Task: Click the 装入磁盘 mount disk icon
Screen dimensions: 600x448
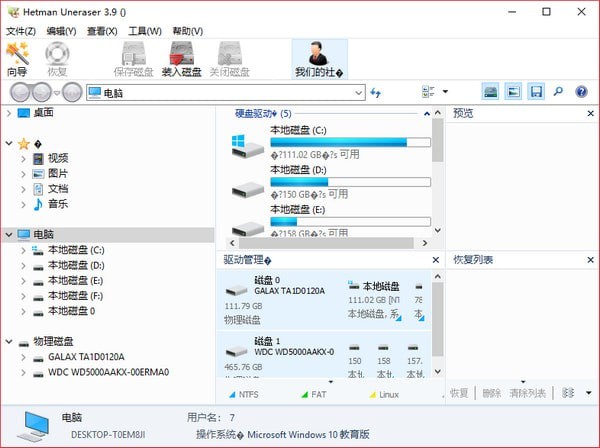Action: (182, 54)
